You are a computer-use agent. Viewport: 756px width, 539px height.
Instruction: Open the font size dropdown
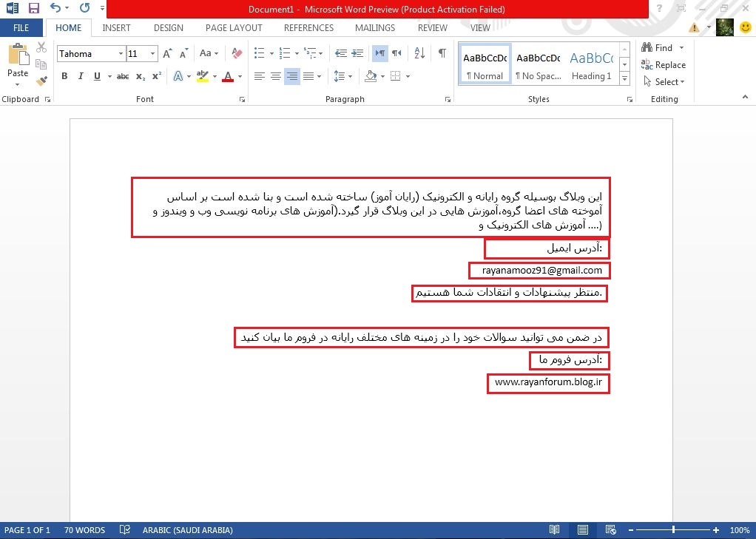point(153,54)
